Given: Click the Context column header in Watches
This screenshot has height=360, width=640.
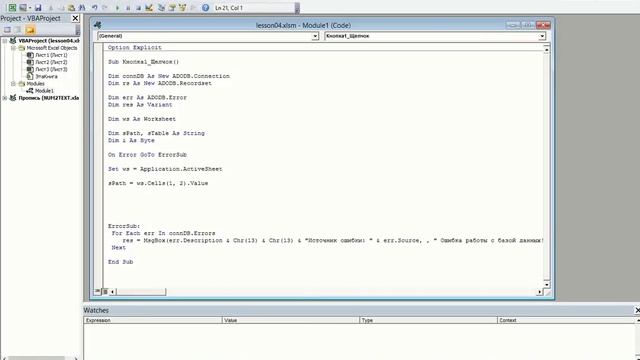Looking at the screenshot, I should coord(567,320).
